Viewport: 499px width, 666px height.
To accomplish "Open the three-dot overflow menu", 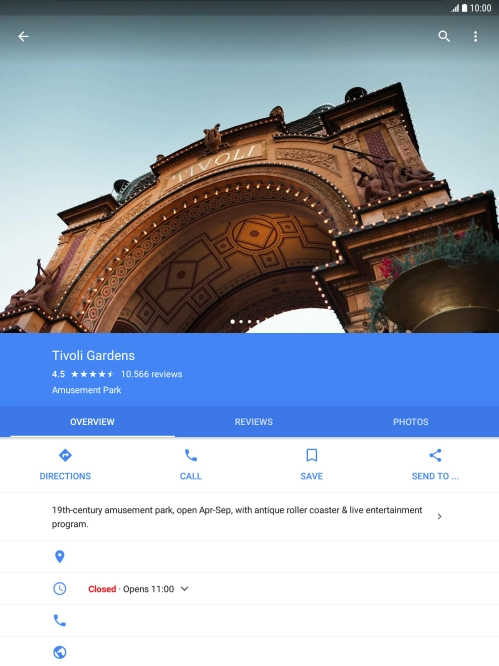I will tap(475, 37).
